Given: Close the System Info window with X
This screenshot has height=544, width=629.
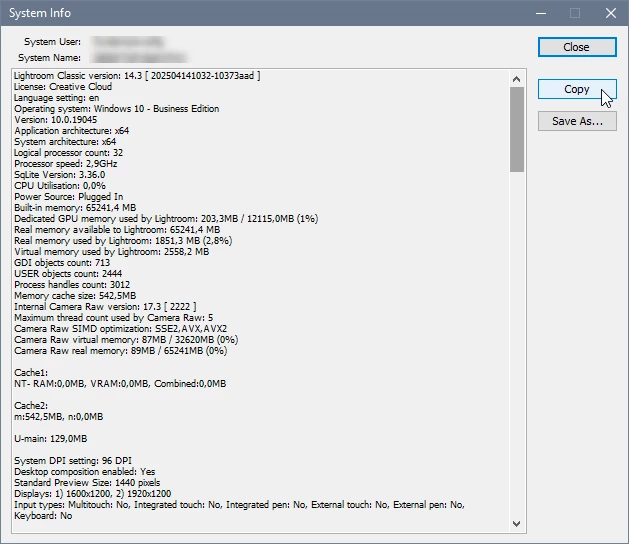Looking at the screenshot, I should (611, 13).
